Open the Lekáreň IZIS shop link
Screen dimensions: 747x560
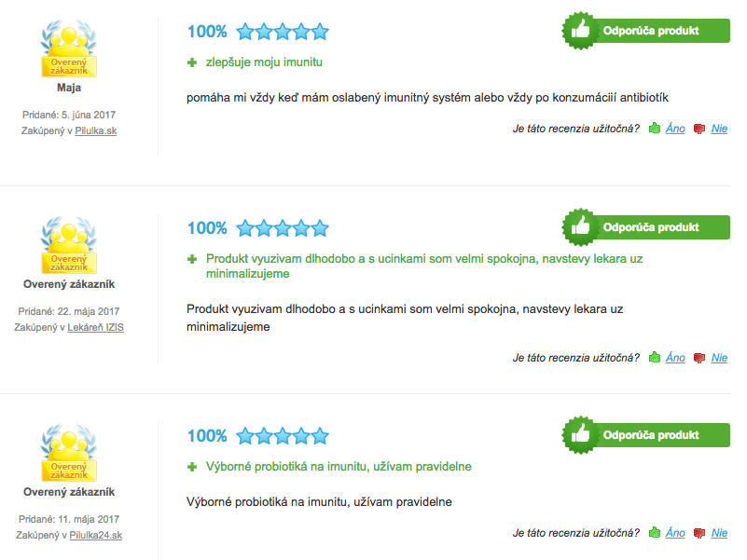(x=95, y=327)
